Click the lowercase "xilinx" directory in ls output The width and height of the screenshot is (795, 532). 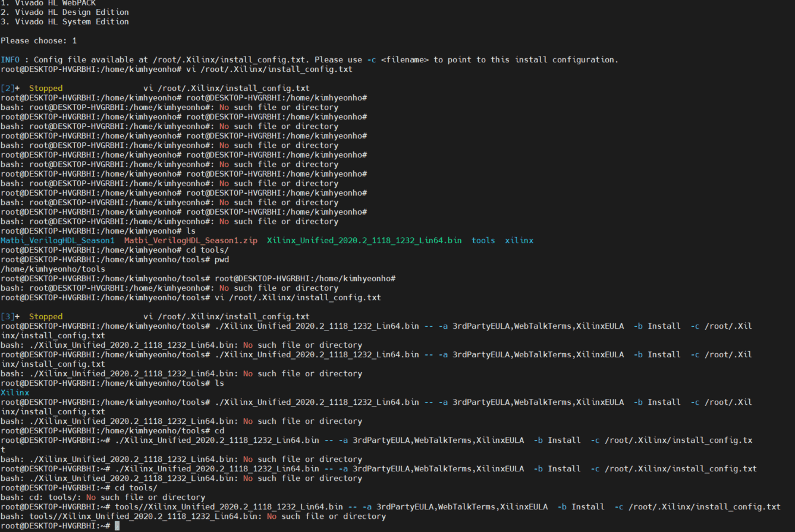(519, 240)
